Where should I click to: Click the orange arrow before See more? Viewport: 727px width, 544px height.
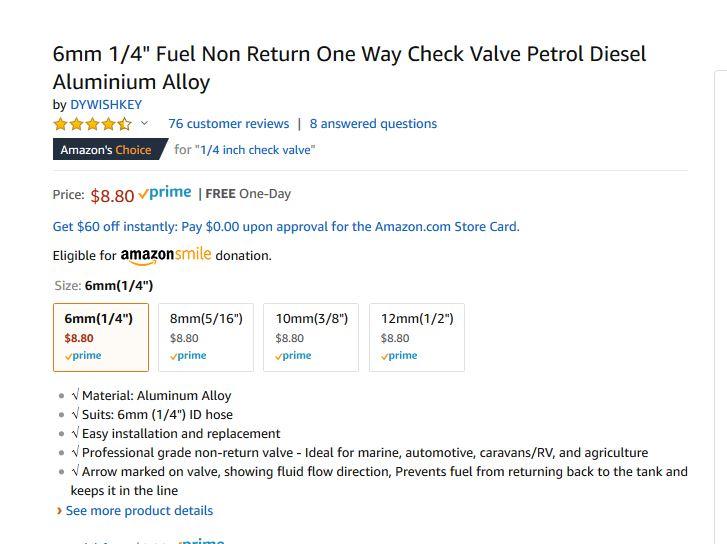pyautogui.click(x=59, y=511)
